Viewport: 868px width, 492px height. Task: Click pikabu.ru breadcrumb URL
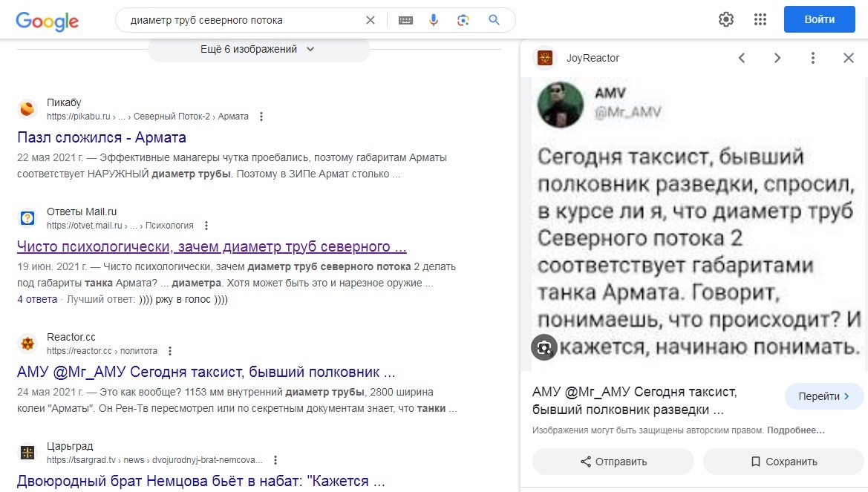click(147, 117)
